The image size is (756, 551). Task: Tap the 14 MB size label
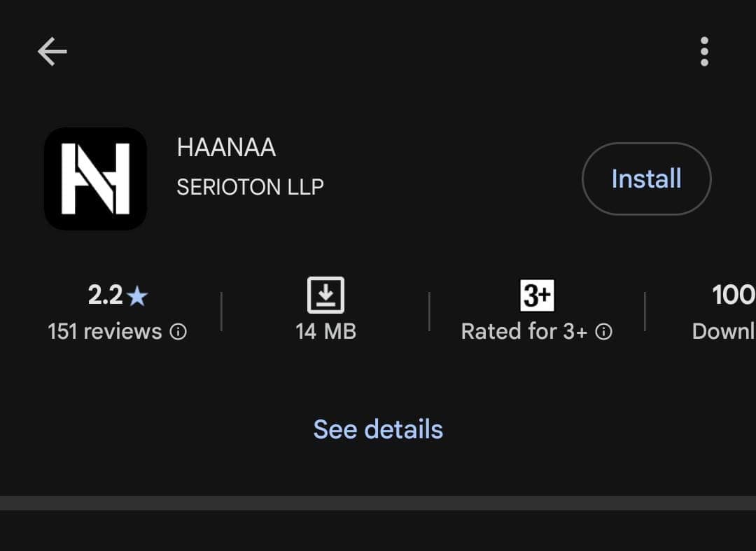[325, 331]
